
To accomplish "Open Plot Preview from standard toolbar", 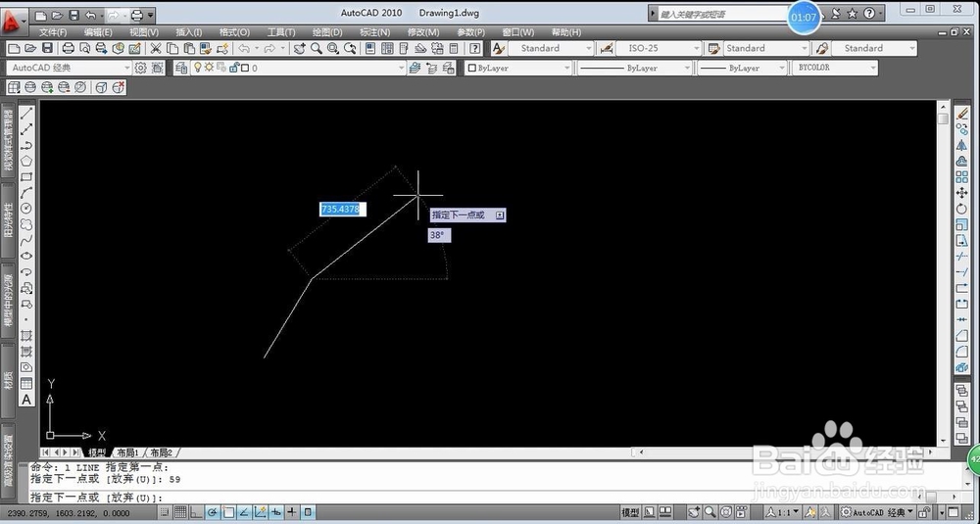I will pos(85,48).
